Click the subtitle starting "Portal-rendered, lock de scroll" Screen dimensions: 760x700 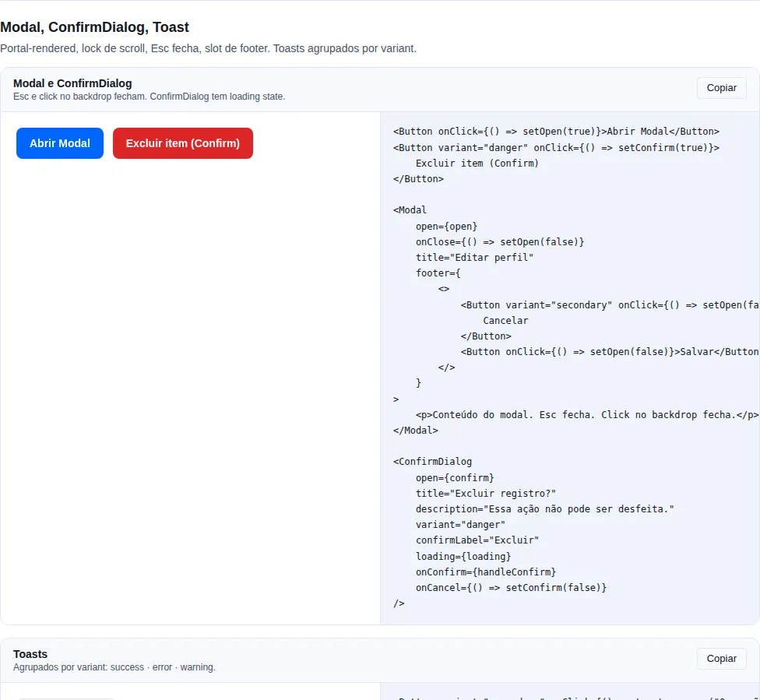point(209,48)
